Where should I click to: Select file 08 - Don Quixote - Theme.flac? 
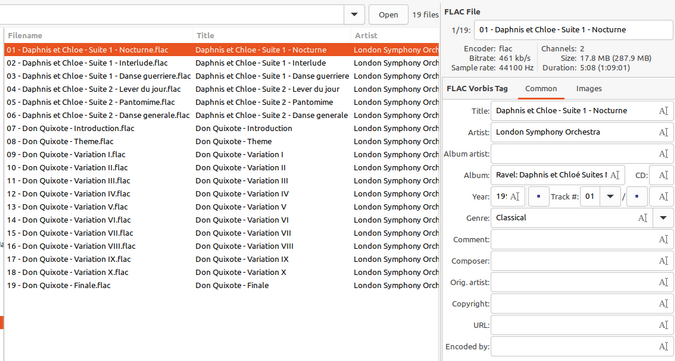tap(221, 142)
